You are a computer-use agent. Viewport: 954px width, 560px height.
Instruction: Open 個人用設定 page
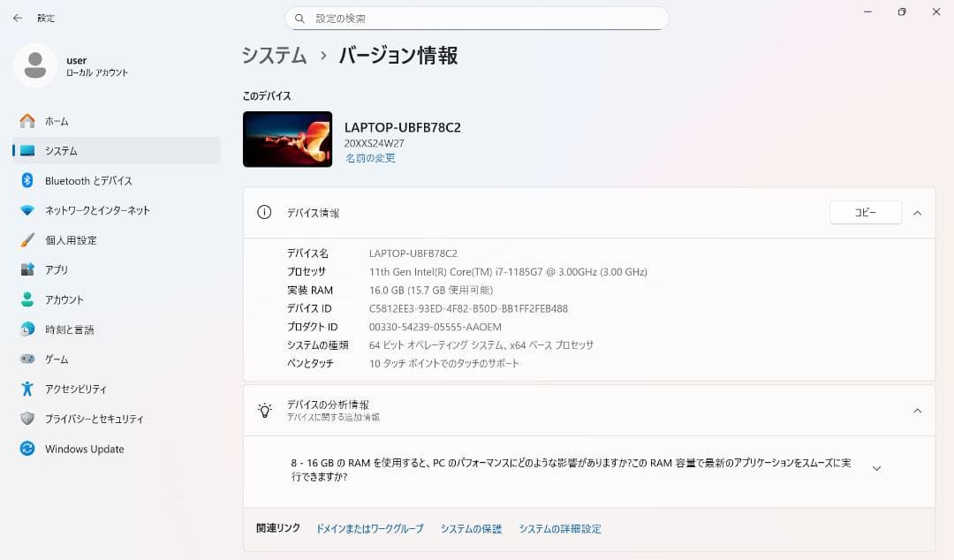coord(117,240)
